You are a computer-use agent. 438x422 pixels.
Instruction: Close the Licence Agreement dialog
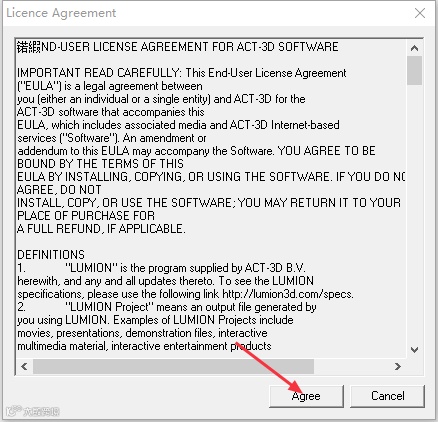[x=420, y=13]
